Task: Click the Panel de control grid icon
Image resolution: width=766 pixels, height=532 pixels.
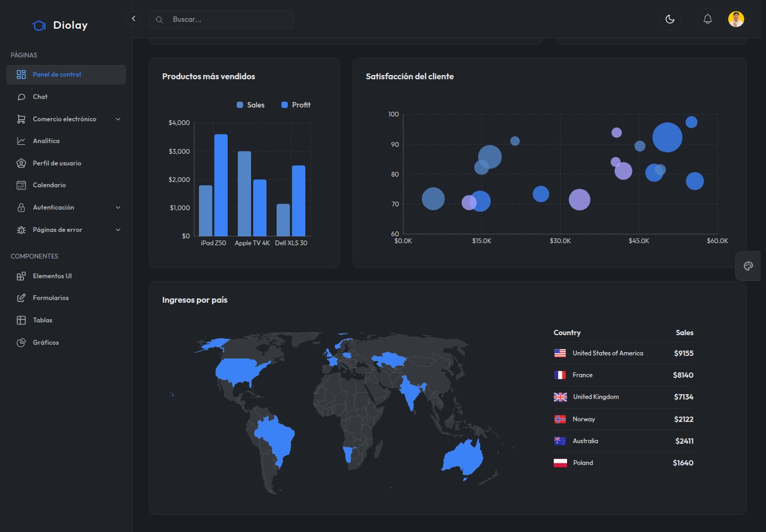Action: [21, 74]
